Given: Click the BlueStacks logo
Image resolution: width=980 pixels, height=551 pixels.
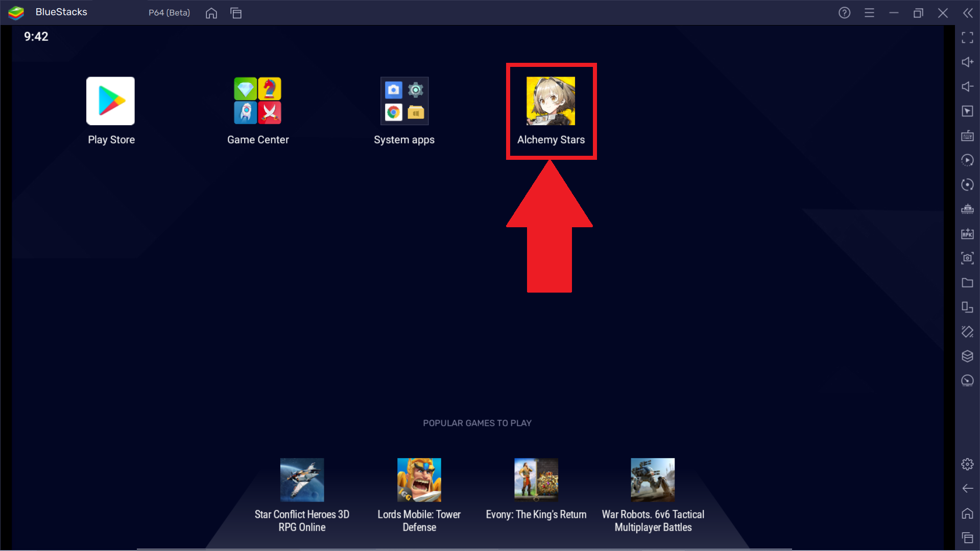Looking at the screenshot, I should pyautogui.click(x=16, y=13).
